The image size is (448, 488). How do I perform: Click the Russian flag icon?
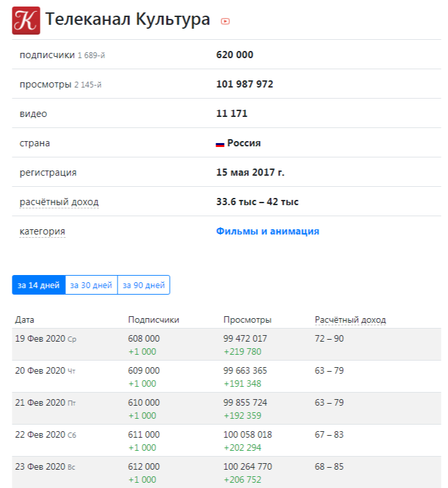(220, 144)
